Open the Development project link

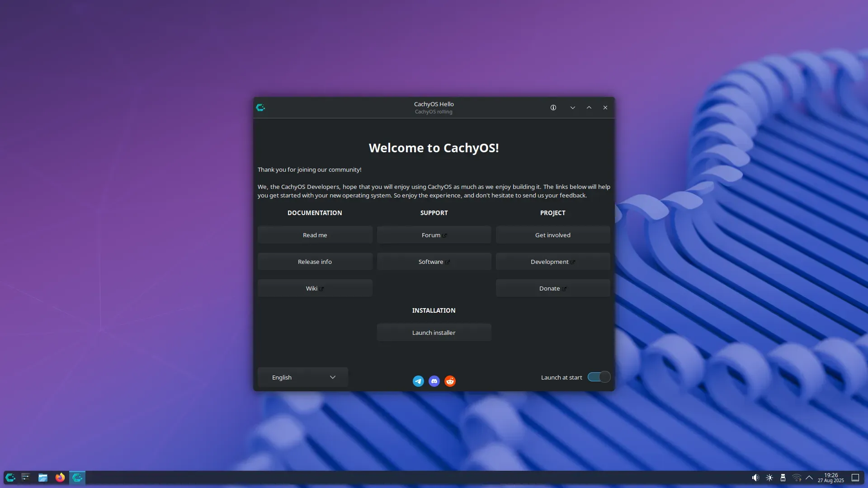click(x=553, y=262)
